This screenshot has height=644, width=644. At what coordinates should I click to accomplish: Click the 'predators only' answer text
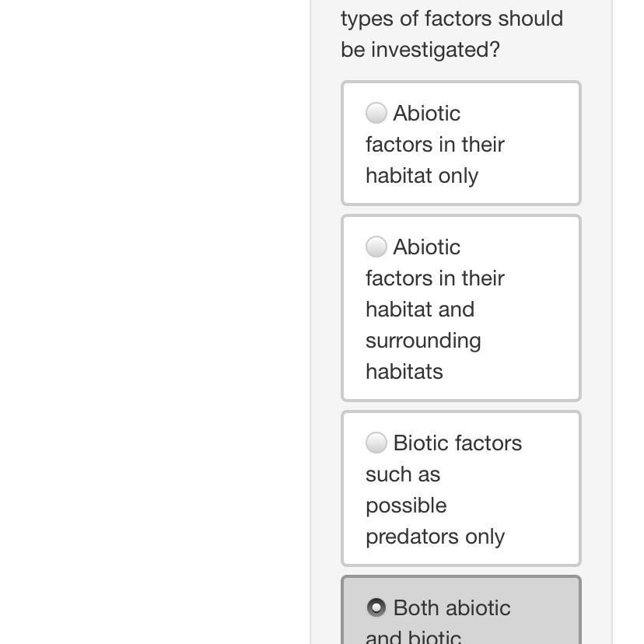[435, 537]
